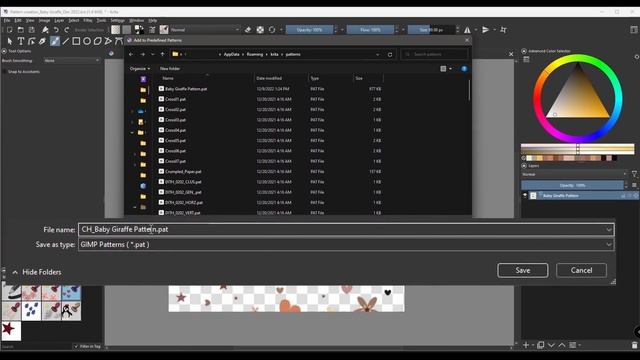Image resolution: width=640 pixels, height=360 pixels.
Task: Open the view options dropdown arrow
Action: [x=450, y=69]
